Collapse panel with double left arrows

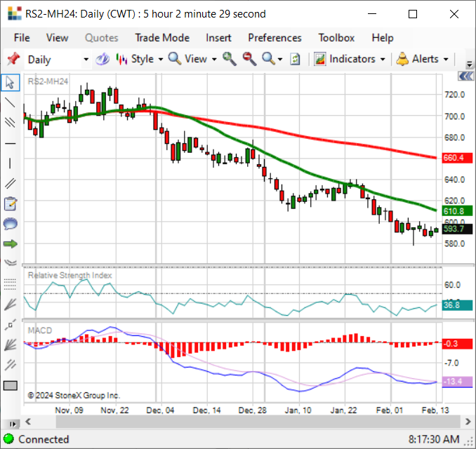point(465,76)
